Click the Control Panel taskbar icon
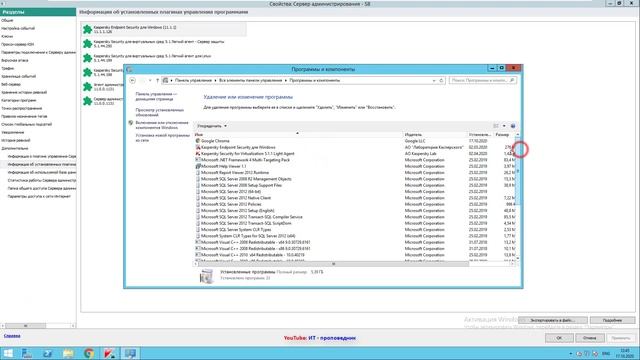This screenshot has width=640, height=360. tap(130, 353)
